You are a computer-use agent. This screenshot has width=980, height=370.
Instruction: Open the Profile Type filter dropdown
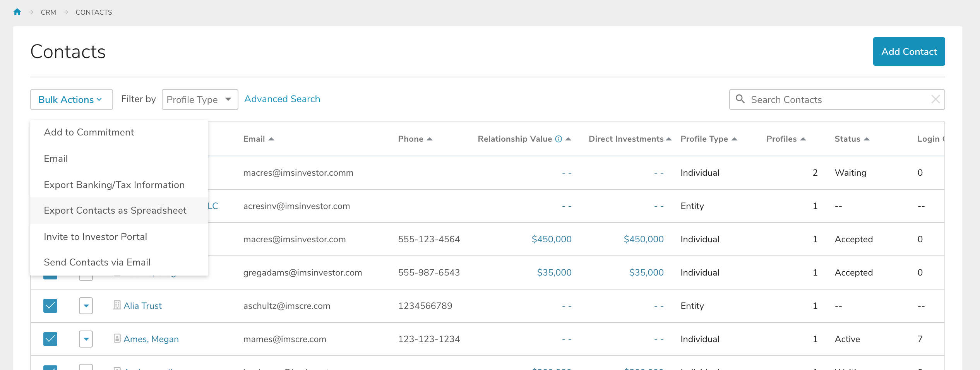(199, 99)
